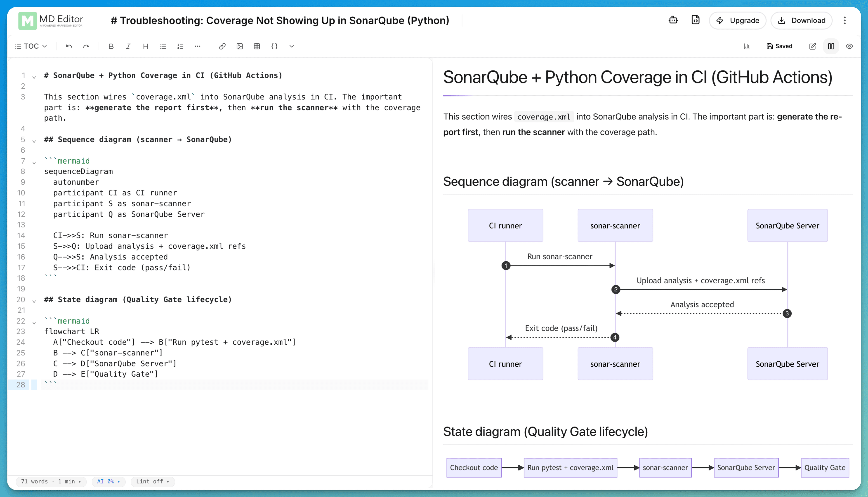Viewport: 868px width, 497px height.
Task: Insert a code block
Action: point(275,46)
